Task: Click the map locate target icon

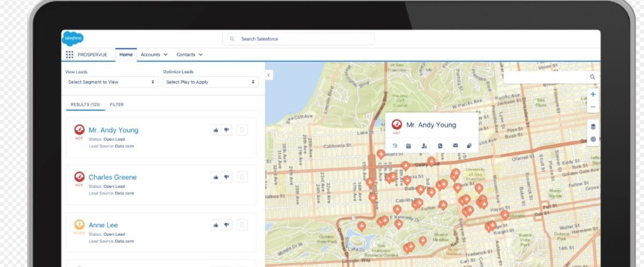Action: 593,139
